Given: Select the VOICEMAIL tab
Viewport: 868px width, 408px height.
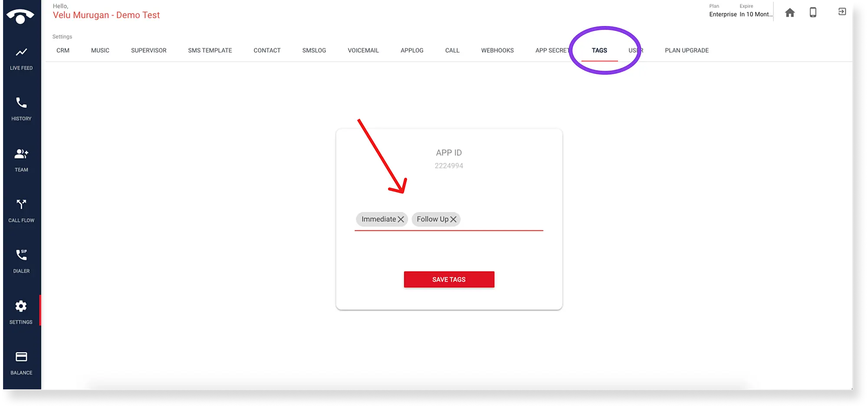Looking at the screenshot, I should tap(363, 50).
